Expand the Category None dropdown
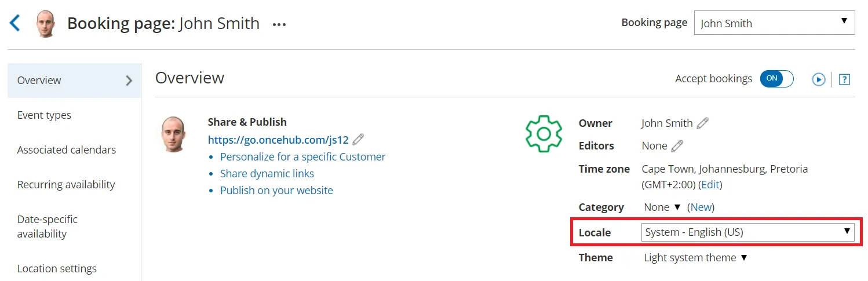Screen dimensions: 868x281 (663, 207)
